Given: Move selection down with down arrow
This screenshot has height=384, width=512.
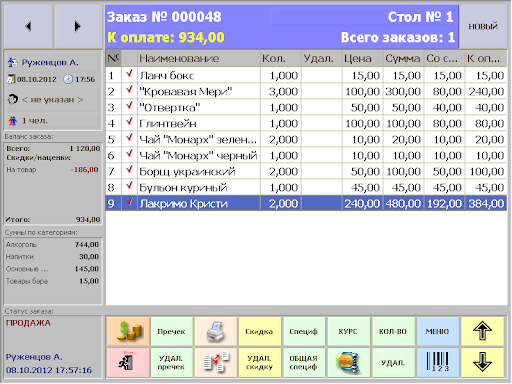Looking at the screenshot, I should [x=482, y=363].
